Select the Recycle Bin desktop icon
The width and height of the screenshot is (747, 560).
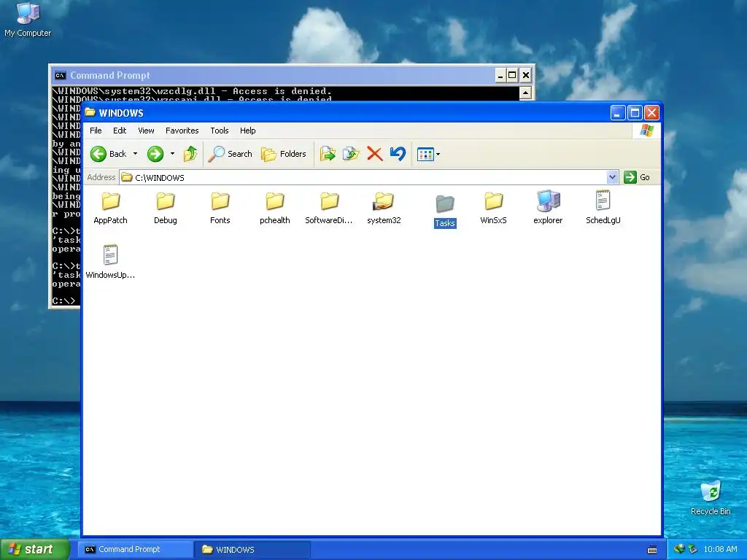711,498
